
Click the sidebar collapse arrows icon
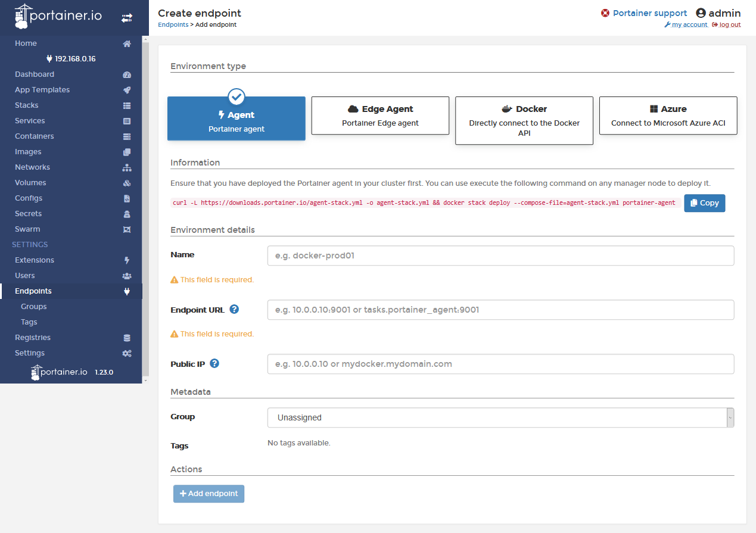[x=127, y=18]
